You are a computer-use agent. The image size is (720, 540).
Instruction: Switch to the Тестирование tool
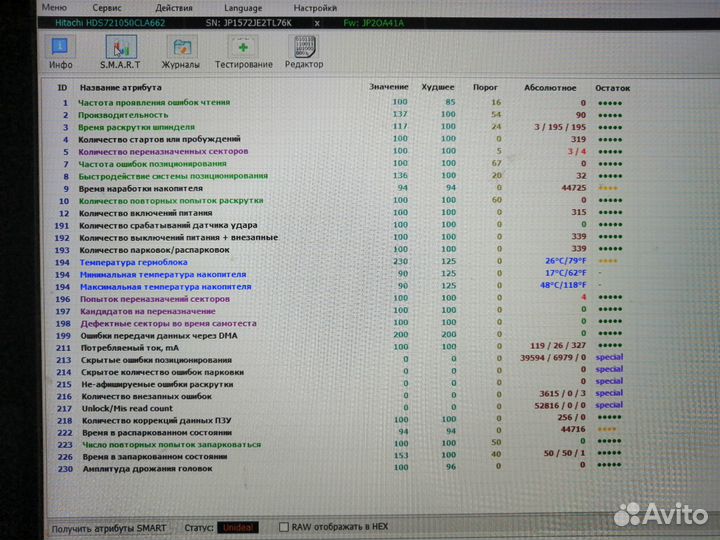click(x=242, y=52)
